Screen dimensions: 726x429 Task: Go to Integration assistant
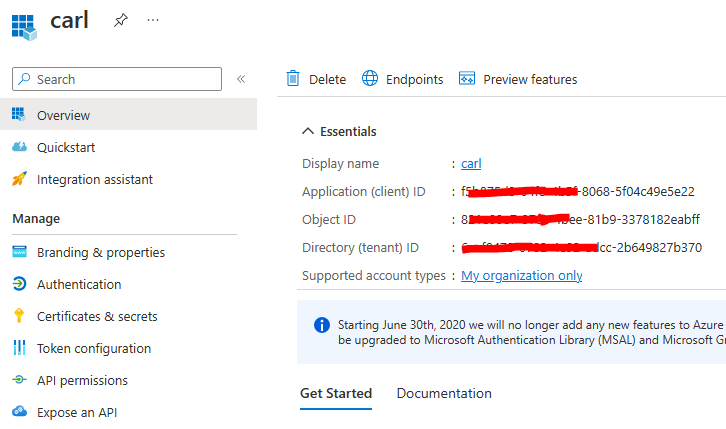128,179
